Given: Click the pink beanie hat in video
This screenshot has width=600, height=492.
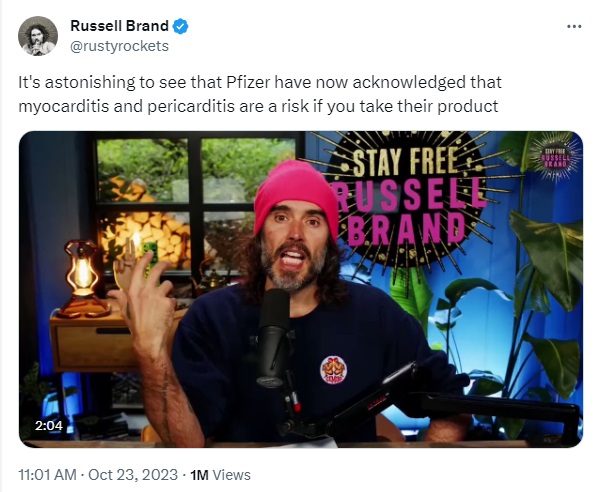Looking at the screenshot, I should point(296,196).
